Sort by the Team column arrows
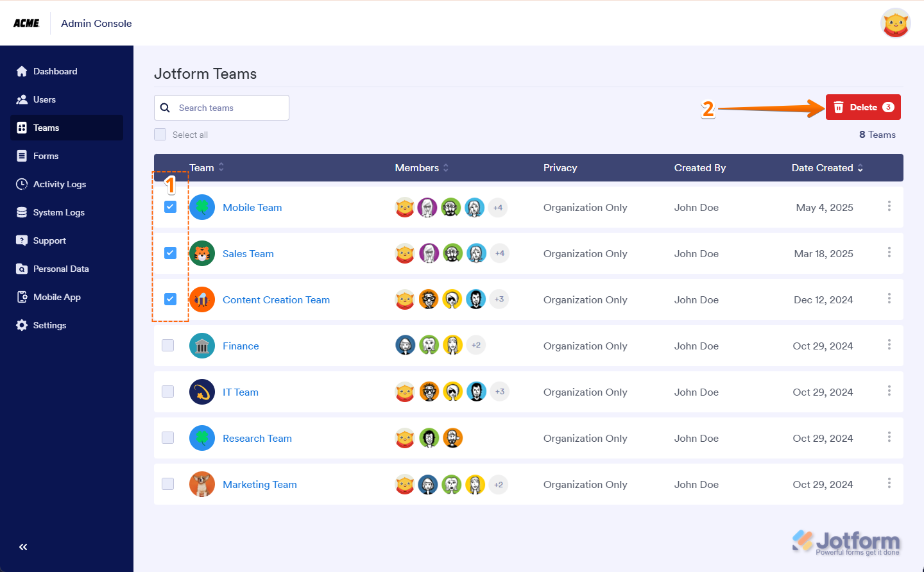The width and height of the screenshot is (924, 572). [221, 167]
